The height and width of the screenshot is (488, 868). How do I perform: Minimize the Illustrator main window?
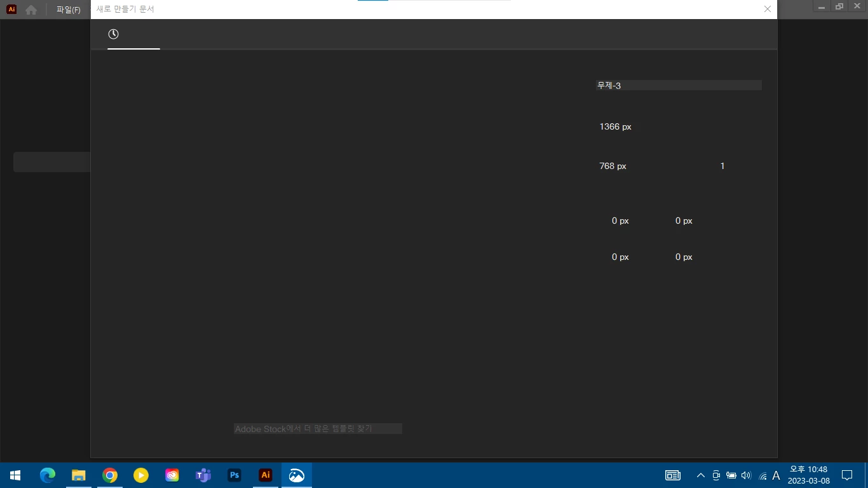tap(822, 6)
